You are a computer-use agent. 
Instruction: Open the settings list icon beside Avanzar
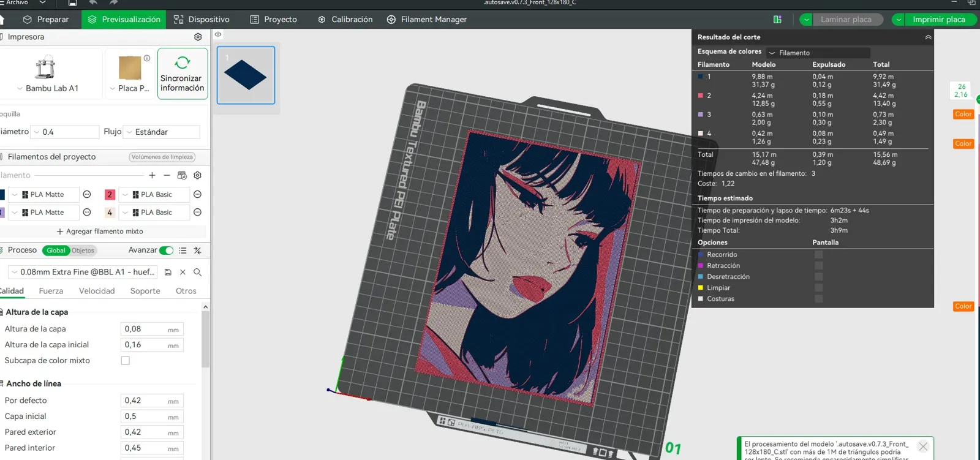[183, 251]
